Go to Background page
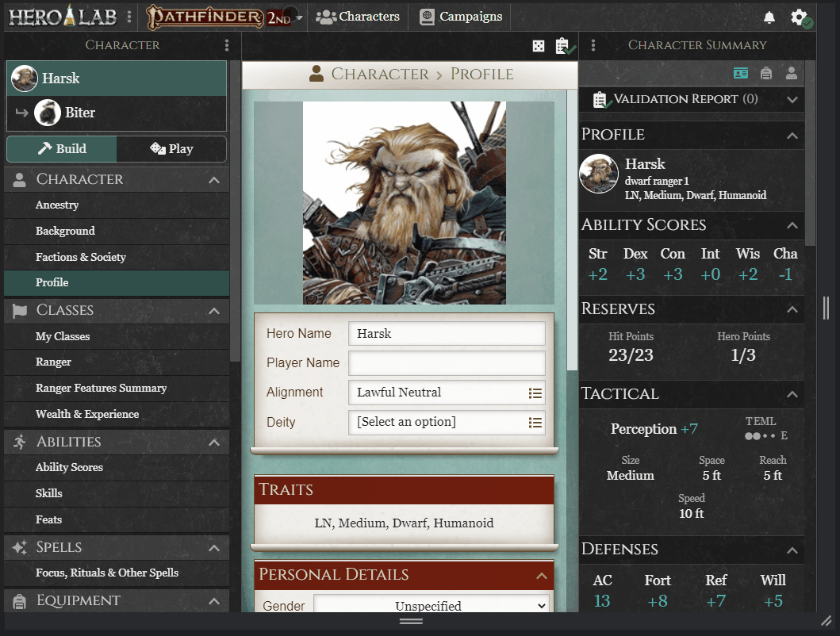This screenshot has height=636, width=840. click(x=117, y=231)
